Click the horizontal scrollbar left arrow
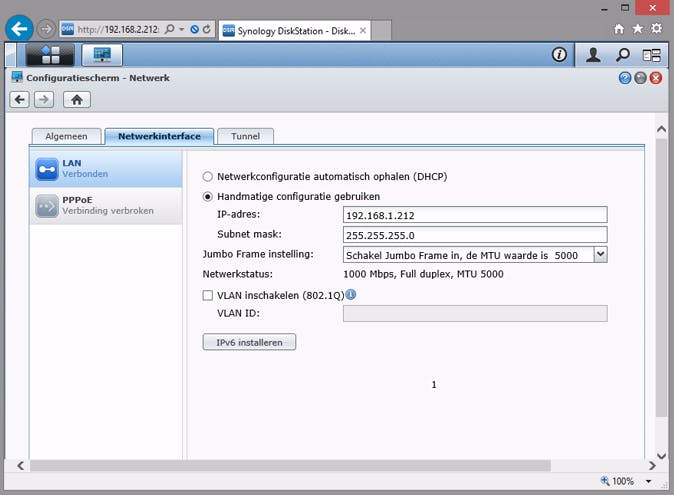This screenshot has width=674, height=495. click(x=20, y=465)
